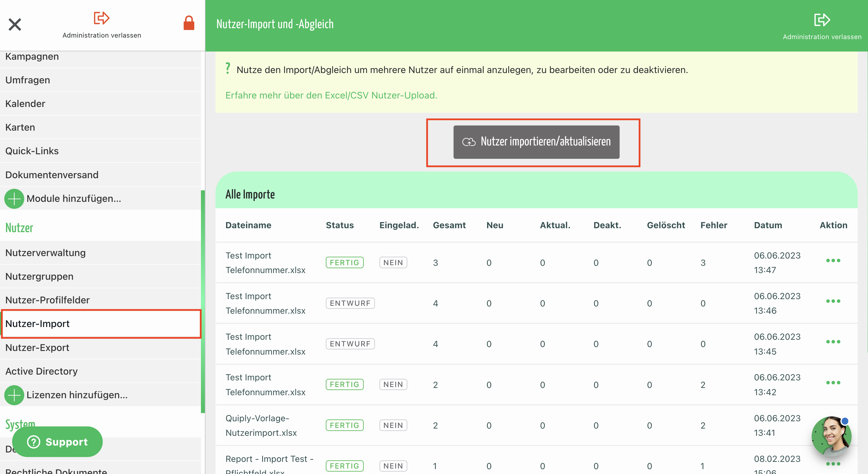
Task: Click the Aktual. column header
Action: 555,225
